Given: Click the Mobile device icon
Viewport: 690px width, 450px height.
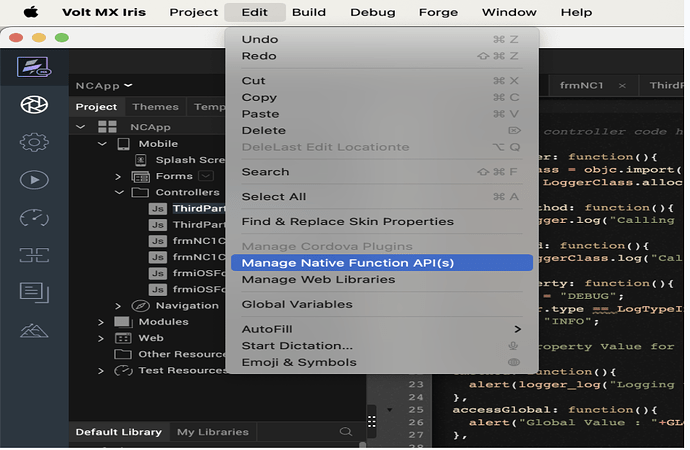Looking at the screenshot, I should point(124,144).
